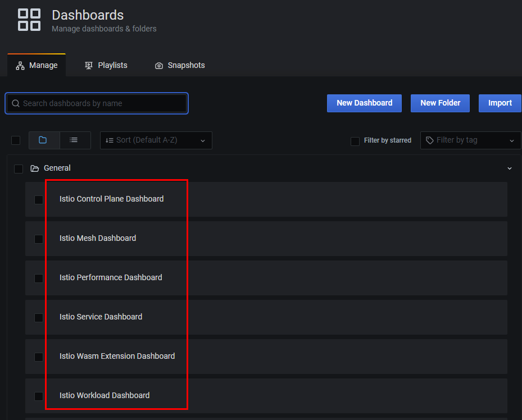Switch to folder view icon

tap(43, 140)
